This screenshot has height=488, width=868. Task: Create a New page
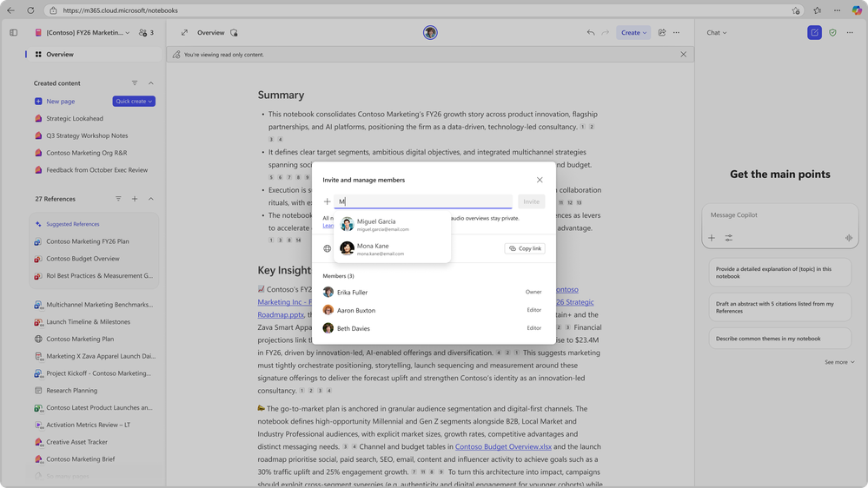point(60,102)
